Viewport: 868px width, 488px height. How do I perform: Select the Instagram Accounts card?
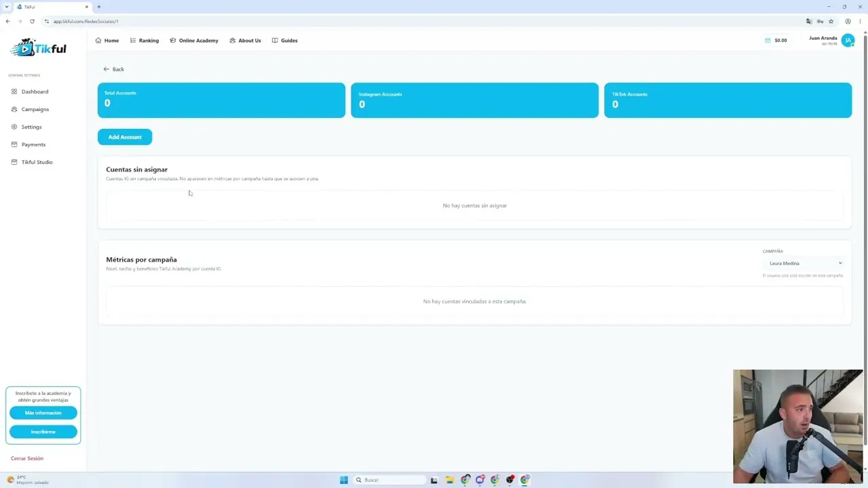tap(475, 100)
